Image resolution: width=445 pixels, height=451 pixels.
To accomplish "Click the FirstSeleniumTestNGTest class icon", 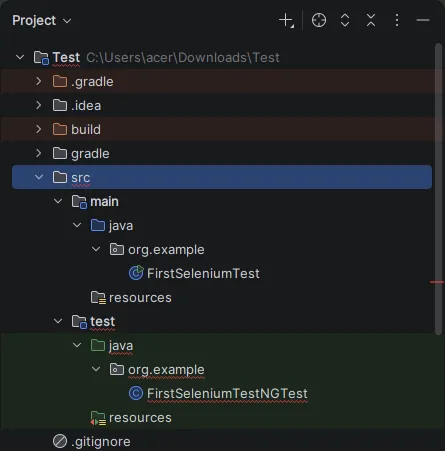I will (136, 393).
